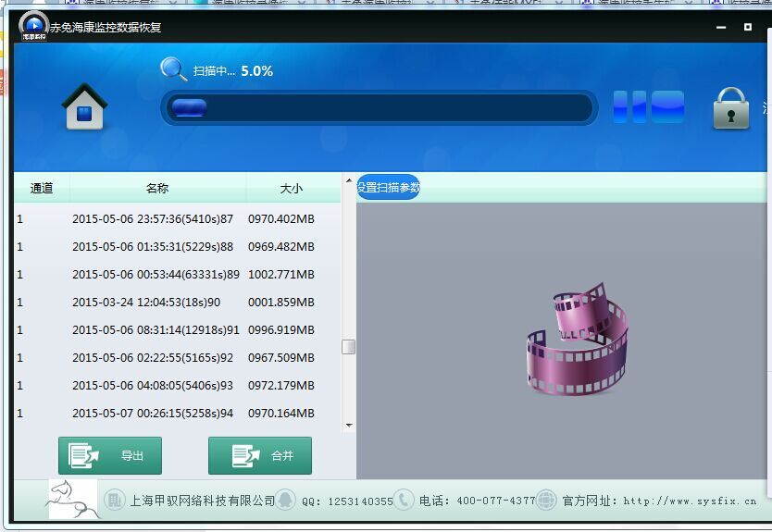Click the building icon before company name
Viewport: 772px width, 532px height.
(114, 501)
